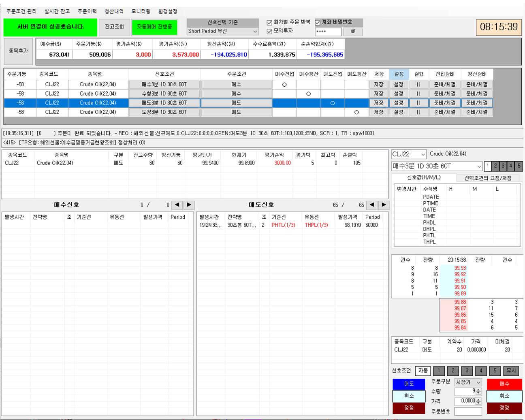Viewport: 525px width, 420px height.
Task: Open the 주문이력 menu
Action: 87,11
